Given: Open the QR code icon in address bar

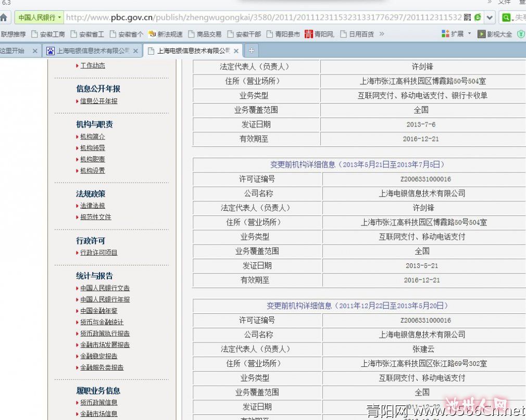Looking at the screenshot, I should point(467,17).
